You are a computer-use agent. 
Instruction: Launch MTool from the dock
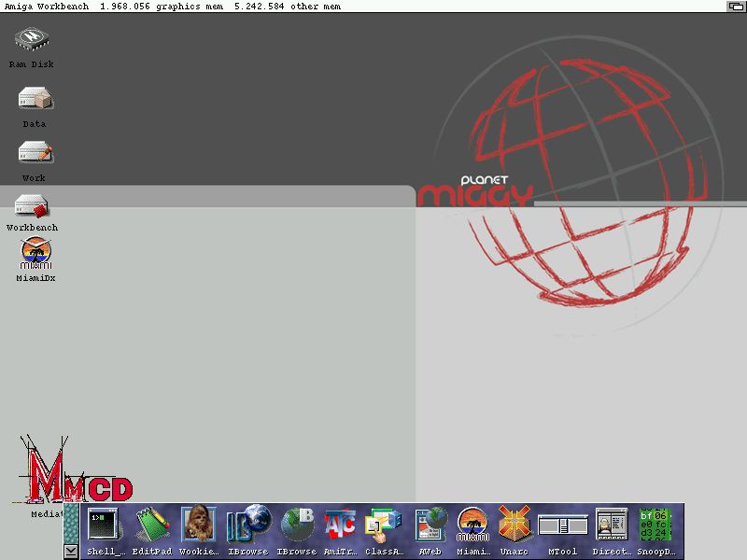coord(563,526)
